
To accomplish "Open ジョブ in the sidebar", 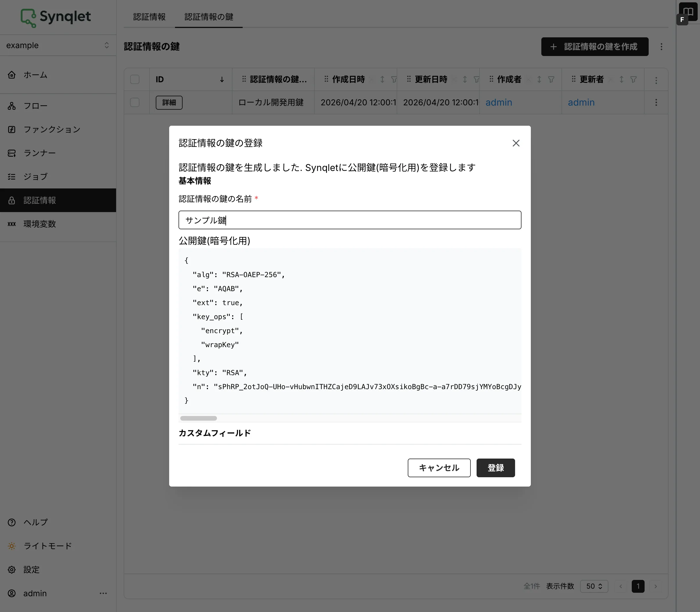I will (x=58, y=176).
